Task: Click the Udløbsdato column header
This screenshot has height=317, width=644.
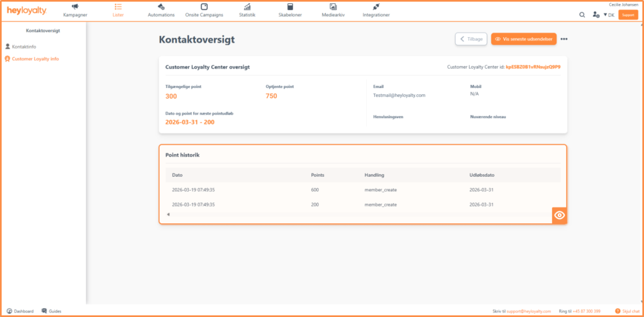Action: pyautogui.click(x=482, y=175)
